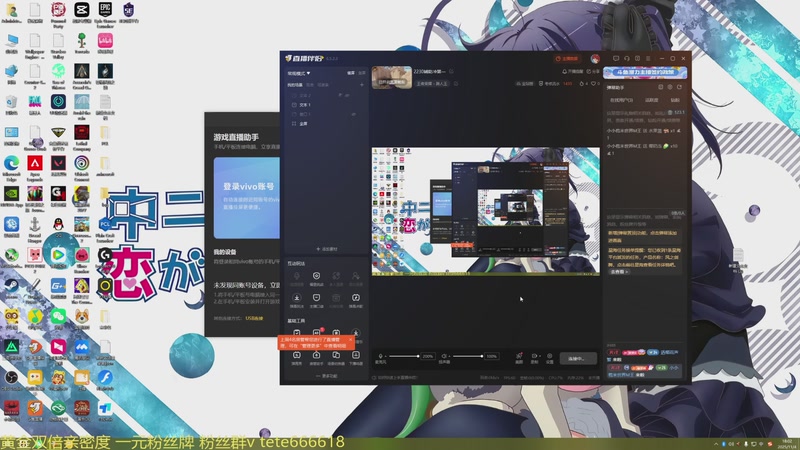Open 弹幕助手 settings gear icon

pos(670,87)
